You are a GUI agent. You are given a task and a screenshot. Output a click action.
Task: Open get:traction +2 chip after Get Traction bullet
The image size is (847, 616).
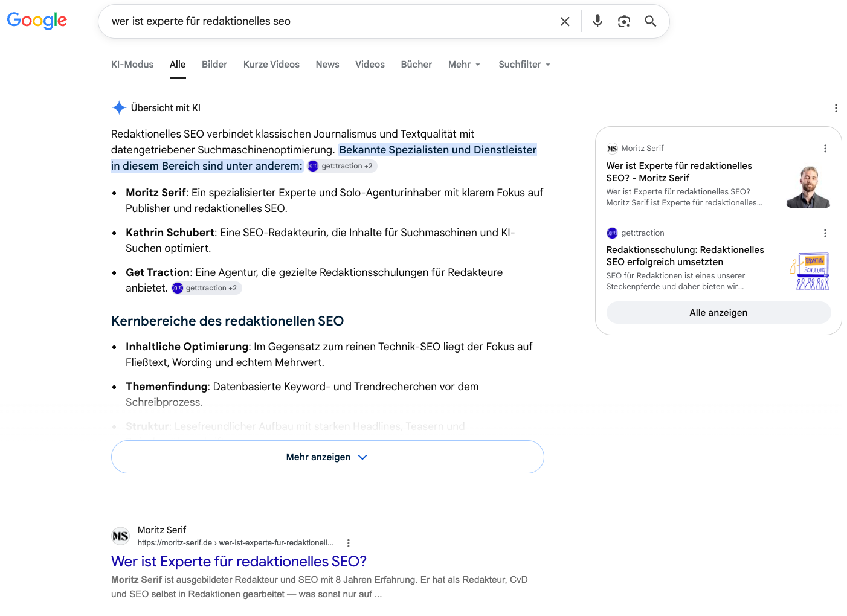206,288
